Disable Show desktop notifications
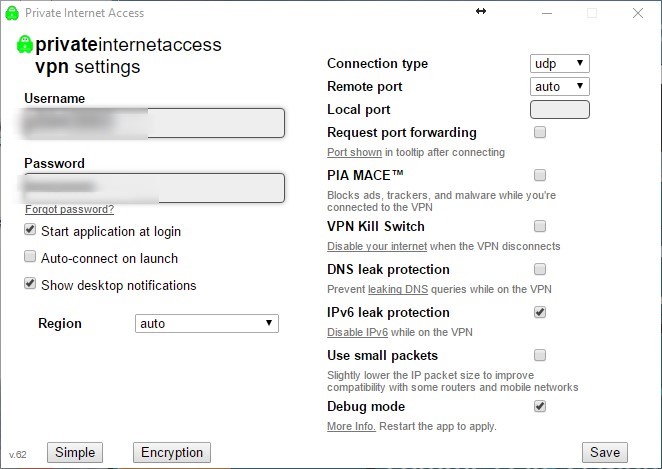Image resolution: width=662 pixels, height=469 pixels. coord(30,283)
